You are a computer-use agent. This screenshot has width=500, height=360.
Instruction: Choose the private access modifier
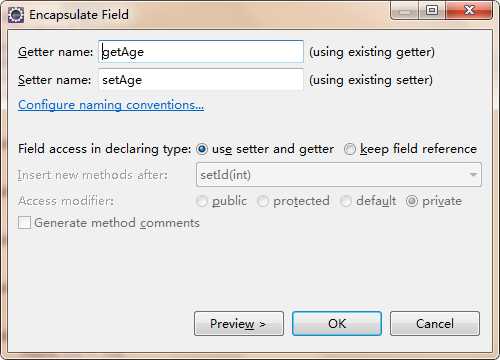pos(412,201)
